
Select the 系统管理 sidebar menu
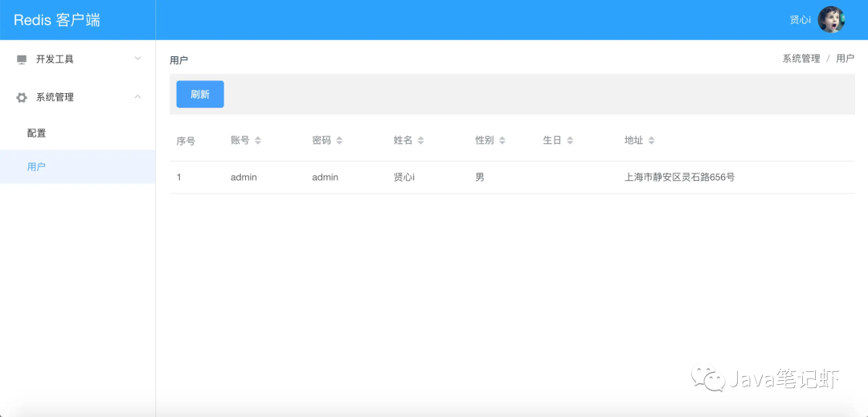pos(77,97)
